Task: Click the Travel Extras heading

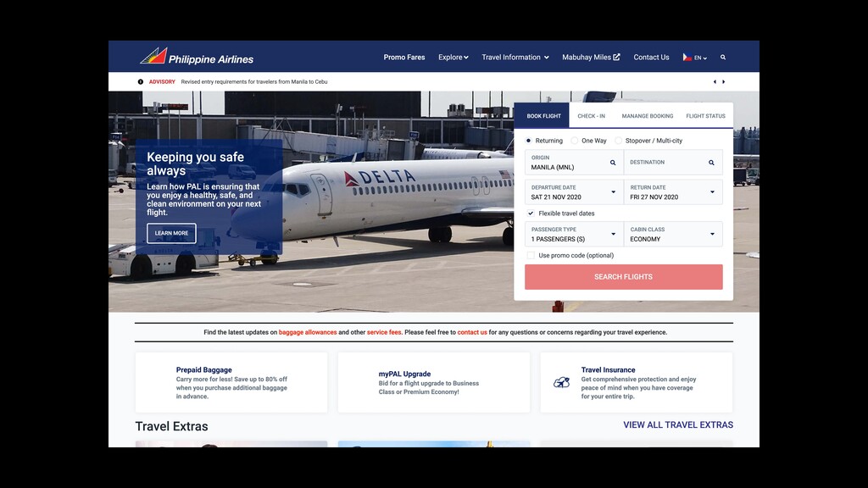Action: [171, 426]
